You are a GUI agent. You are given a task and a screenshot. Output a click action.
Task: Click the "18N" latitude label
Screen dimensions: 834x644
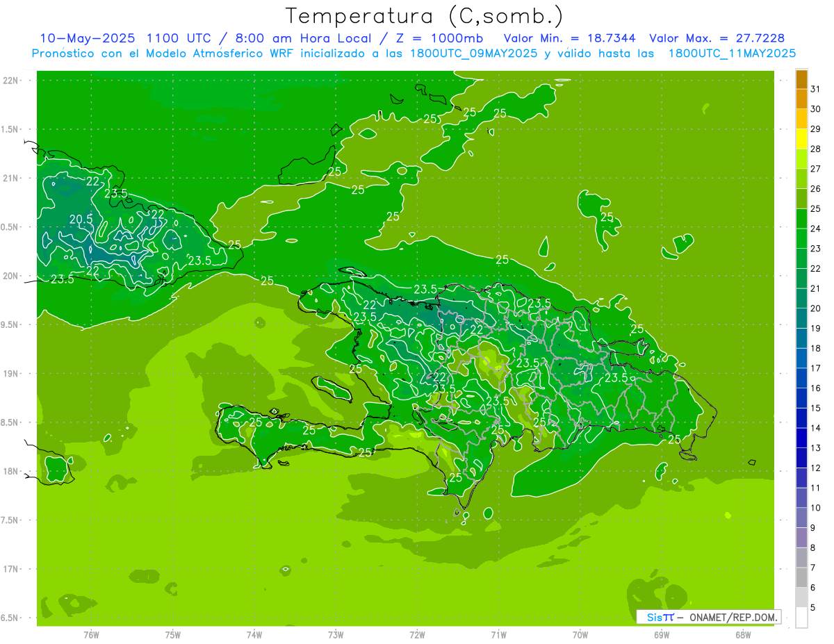click(x=11, y=472)
